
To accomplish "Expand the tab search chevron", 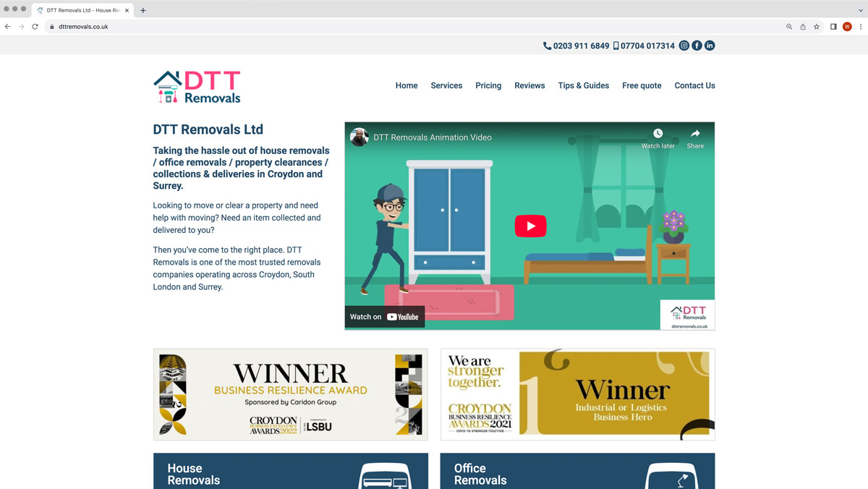I will (x=861, y=10).
